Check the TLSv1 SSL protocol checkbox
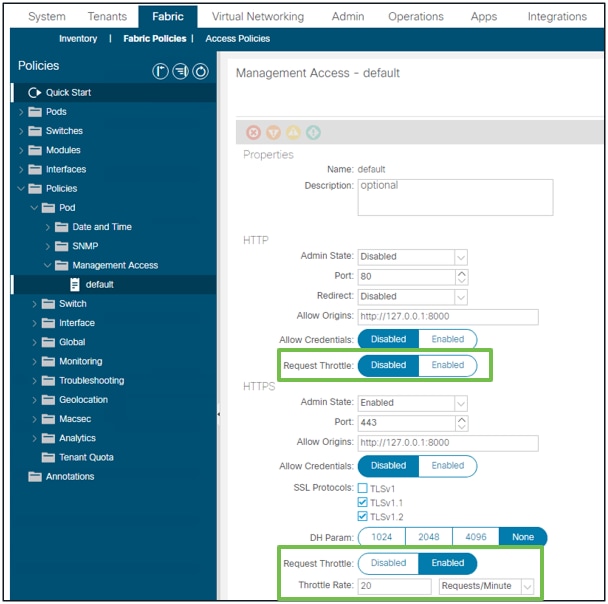Image resolution: width=608 pixels, height=604 pixels. tap(363, 488)
